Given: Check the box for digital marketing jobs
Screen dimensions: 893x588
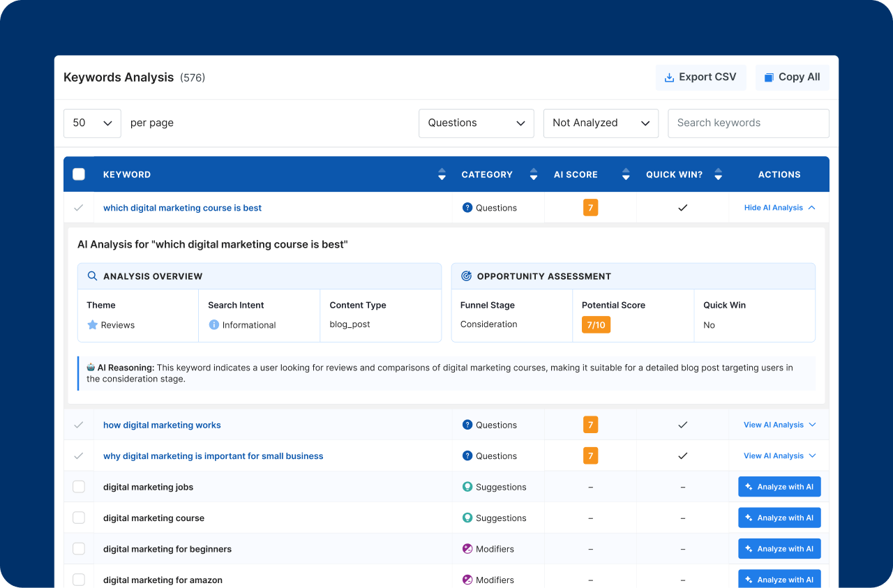Looking at the screenshot, I should [x=79, y=487].
